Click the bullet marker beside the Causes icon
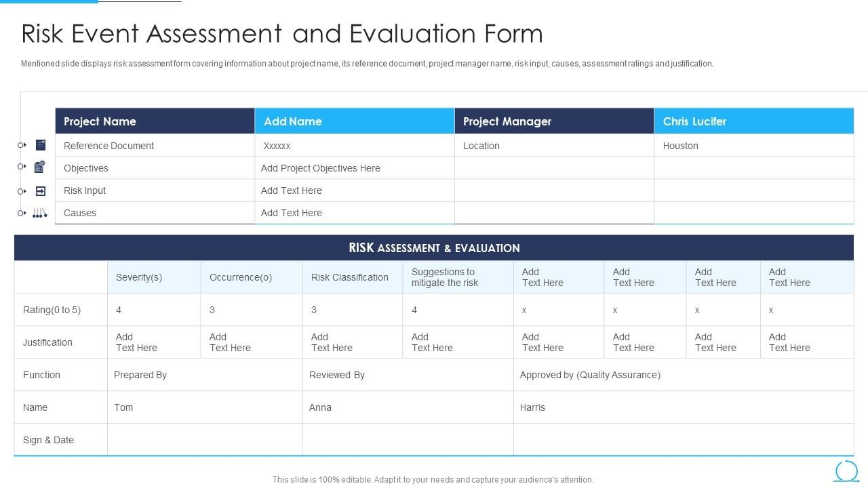868x488 pixels. pyautogui.click(x=20, y=212)
